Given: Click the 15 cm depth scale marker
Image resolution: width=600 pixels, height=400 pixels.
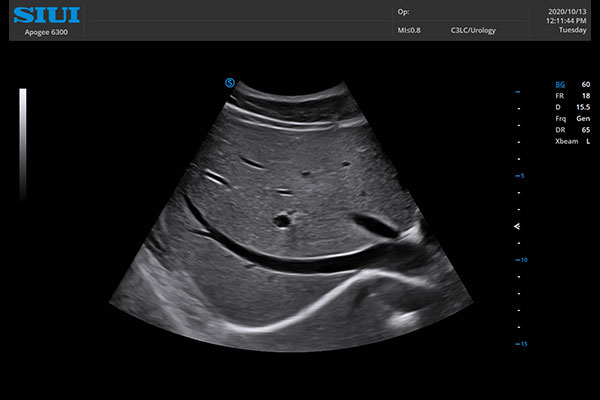Looking at the screenshot, I should point(521,343).
